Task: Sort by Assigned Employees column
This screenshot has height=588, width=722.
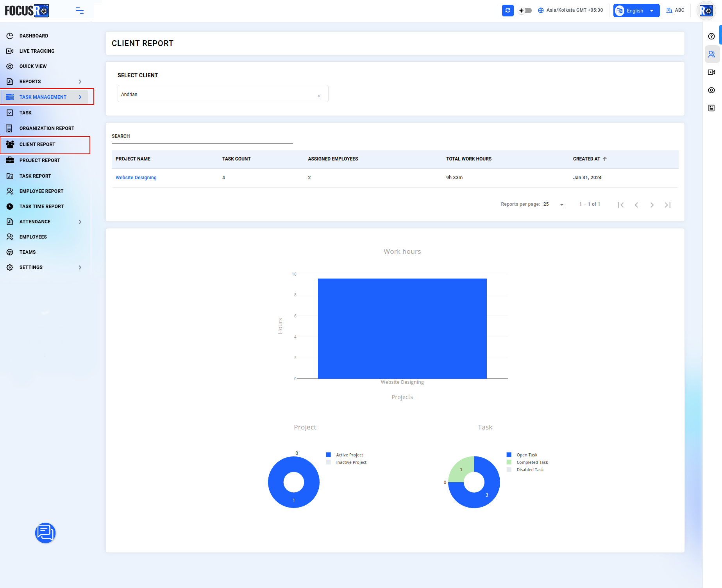Action: pos(333,159)
